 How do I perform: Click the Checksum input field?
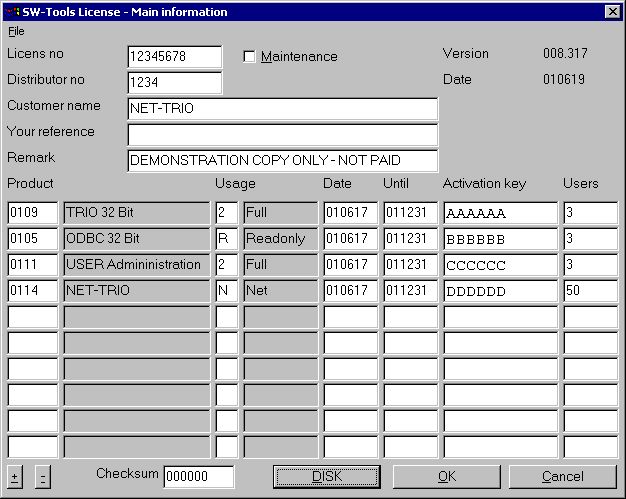(x=198, y=477)
